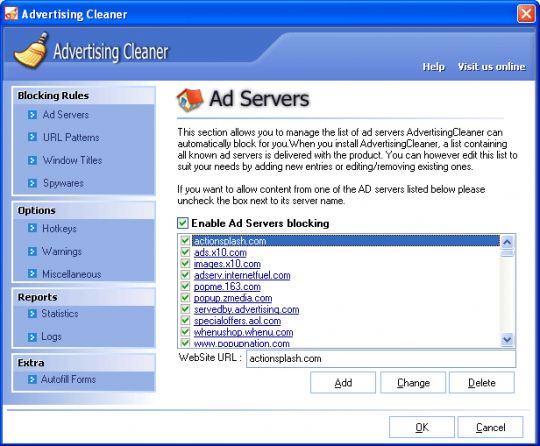Click the Add button
The width and height of the screenshot is (540, 446).
click(343, 383)
